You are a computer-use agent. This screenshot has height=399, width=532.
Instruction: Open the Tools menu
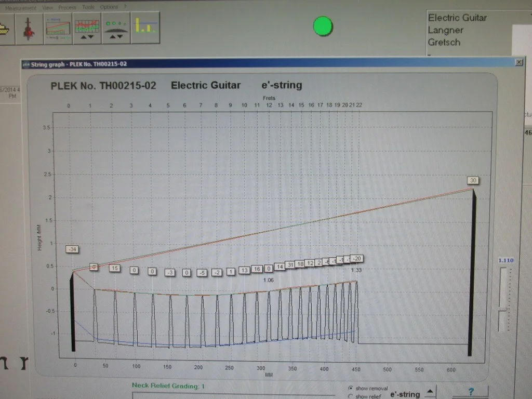[x=88, y=8]
